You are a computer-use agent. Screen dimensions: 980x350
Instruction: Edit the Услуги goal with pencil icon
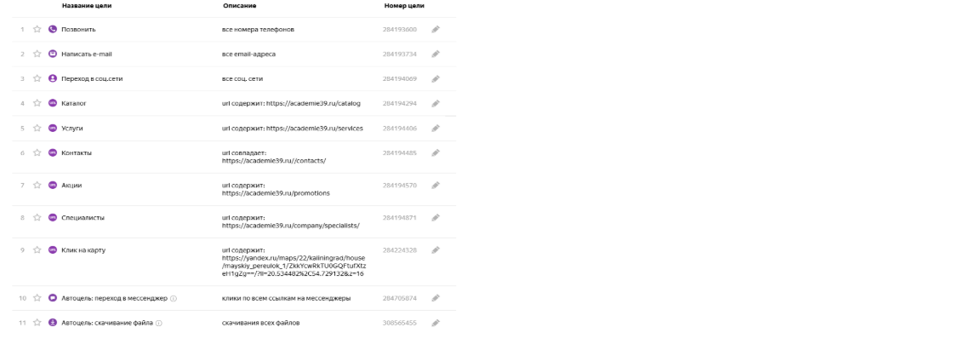click(436, 129)
